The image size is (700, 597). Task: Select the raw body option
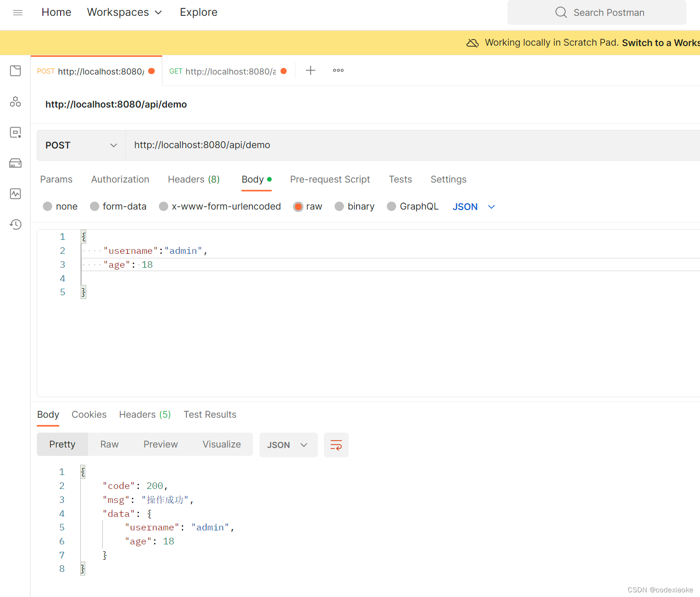pyautogui.click(x=298, y=207)
